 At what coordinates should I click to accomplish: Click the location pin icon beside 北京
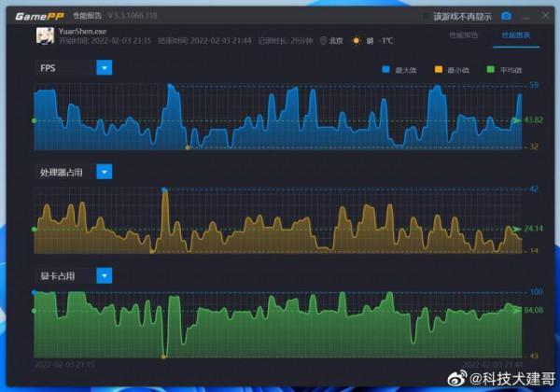coord(324,41)
